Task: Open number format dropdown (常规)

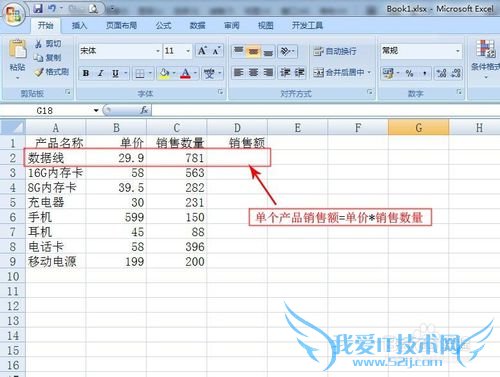Action: 458,51
